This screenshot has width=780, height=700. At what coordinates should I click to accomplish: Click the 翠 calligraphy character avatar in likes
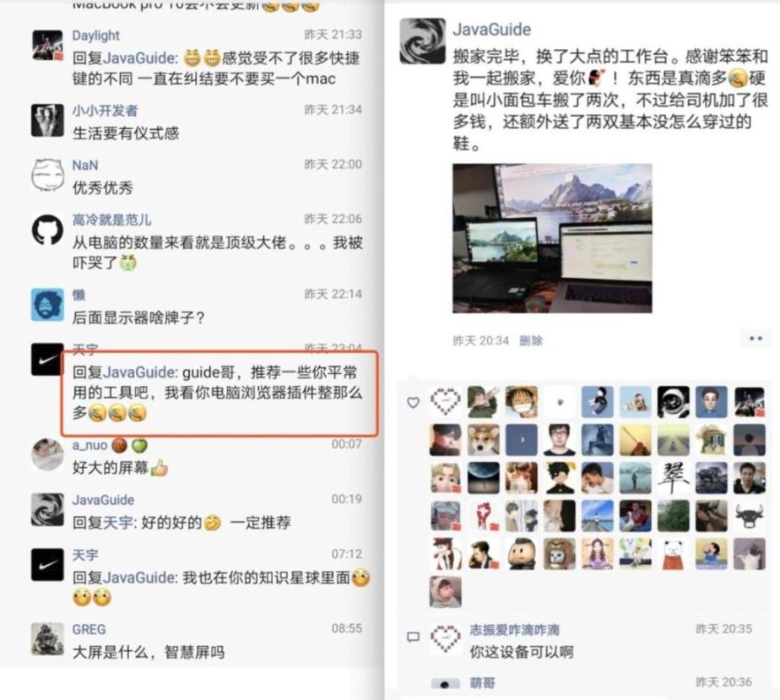[x=673, y=478]
